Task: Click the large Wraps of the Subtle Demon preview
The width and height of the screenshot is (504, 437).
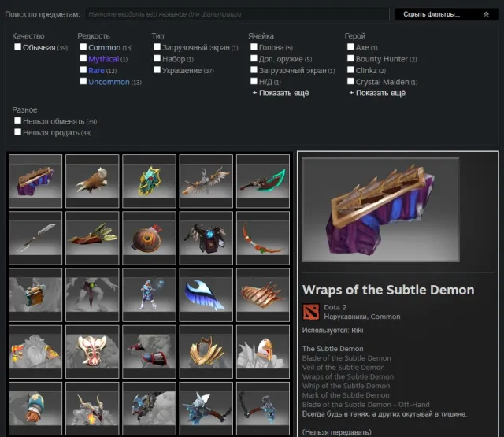Action: [x=381, y=209]
